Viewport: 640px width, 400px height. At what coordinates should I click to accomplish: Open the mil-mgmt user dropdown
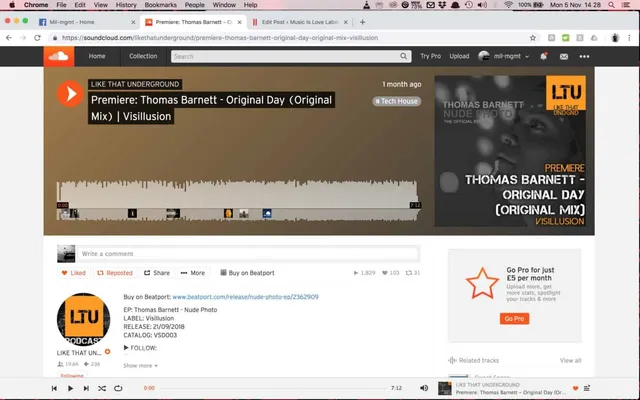tap(504, 56)
